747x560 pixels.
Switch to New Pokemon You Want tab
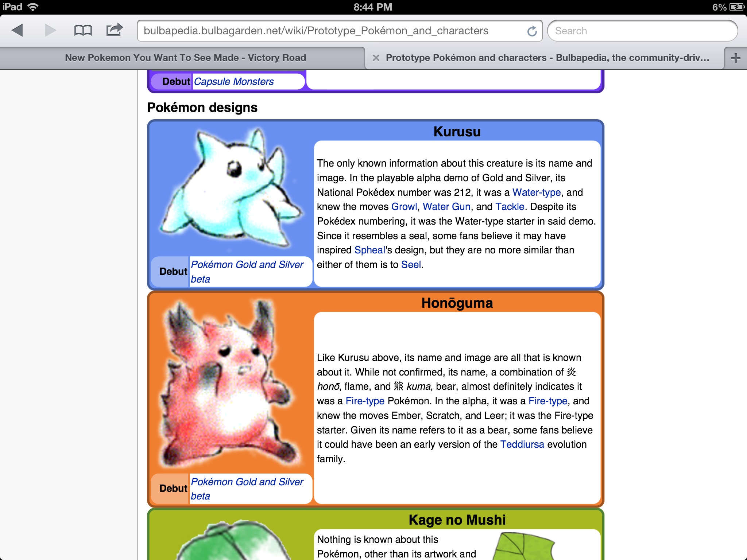185,58
